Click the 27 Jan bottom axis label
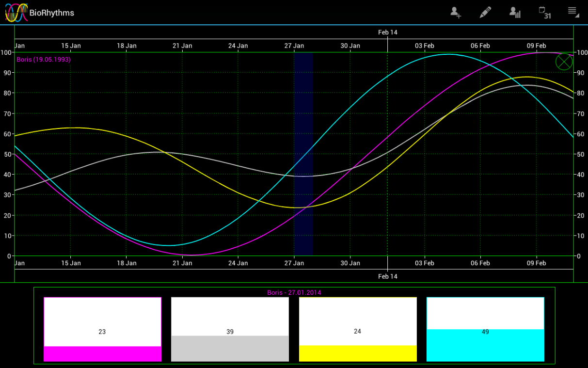This screenshot has width=588, height=368. (x=294, y=263)
